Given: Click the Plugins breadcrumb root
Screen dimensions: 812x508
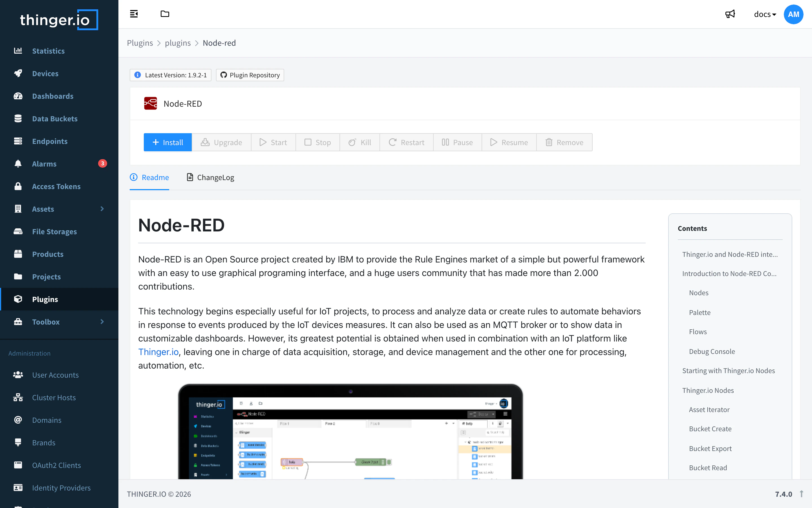Looking at the screenshot, I should pos(140,43).
